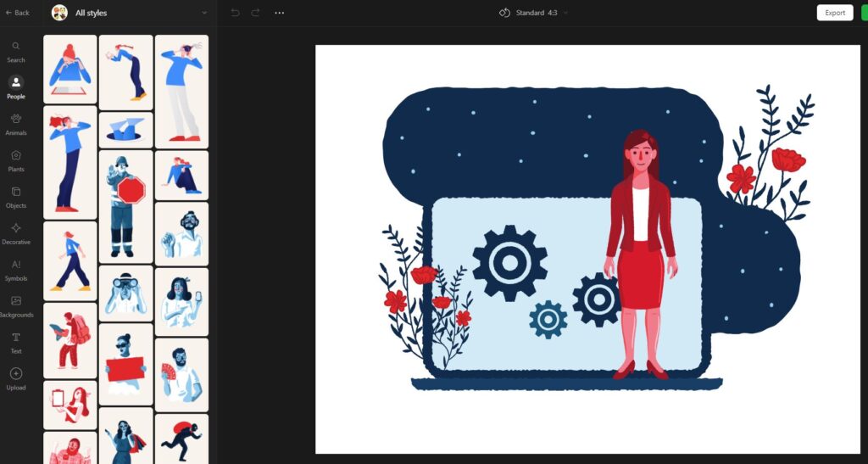Open the Symbols category
The width and height of the screenshot is (868, 464).
(x=16, y=269)
